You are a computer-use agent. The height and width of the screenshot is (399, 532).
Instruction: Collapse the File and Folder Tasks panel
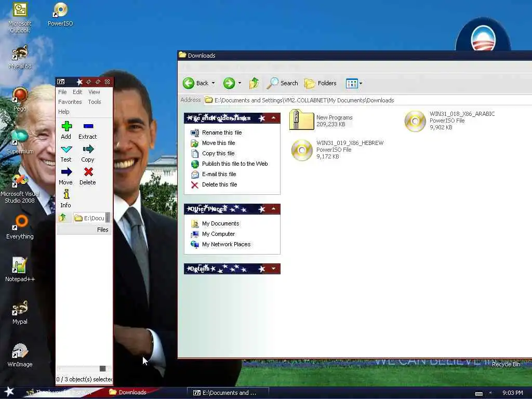[273, 118]
